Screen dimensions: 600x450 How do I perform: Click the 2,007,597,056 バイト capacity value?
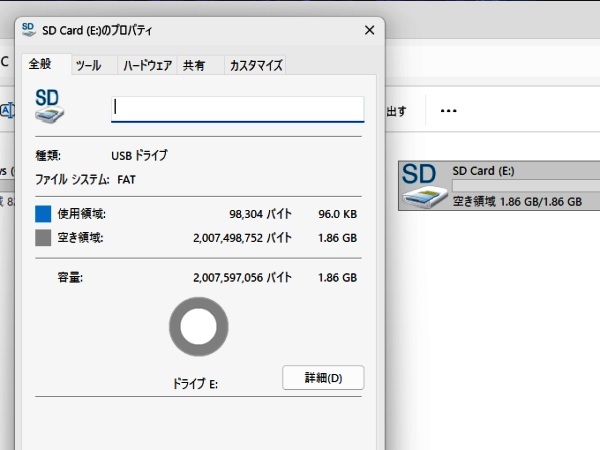click(x=242, y=277)
